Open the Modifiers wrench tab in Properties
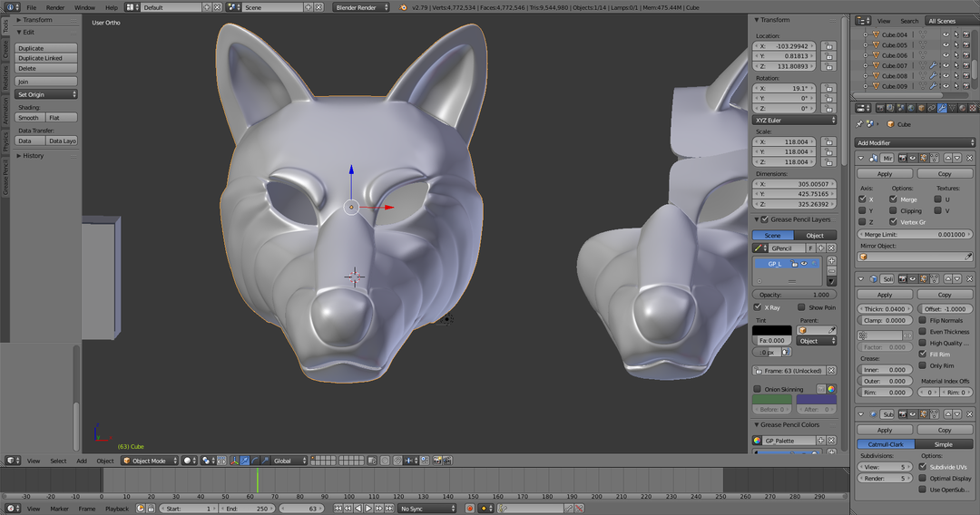This screenshot has width=980, height=515. point(941,109)
